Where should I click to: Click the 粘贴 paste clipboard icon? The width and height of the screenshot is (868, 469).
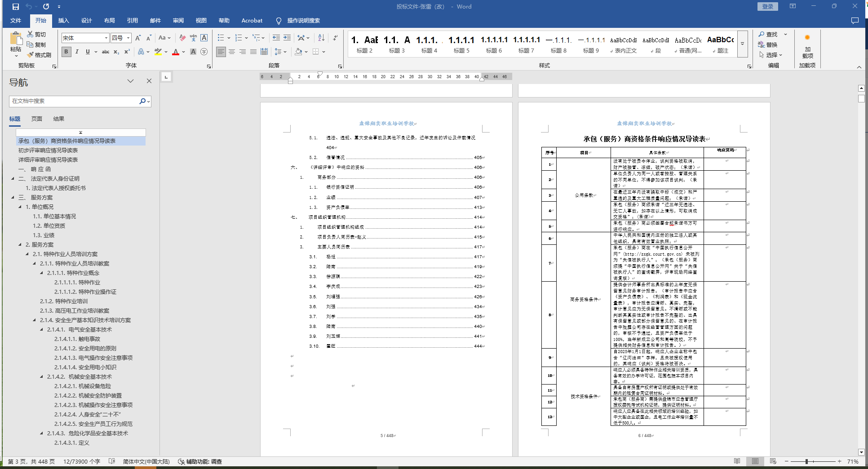pos(16,39)
